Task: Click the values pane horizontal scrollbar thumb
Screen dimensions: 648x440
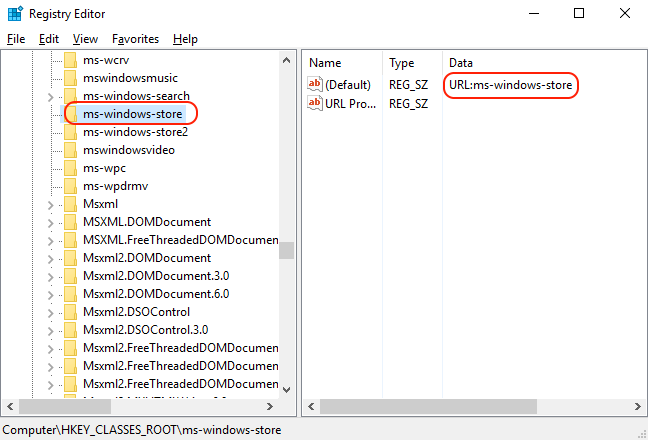Action: (428, 407)
